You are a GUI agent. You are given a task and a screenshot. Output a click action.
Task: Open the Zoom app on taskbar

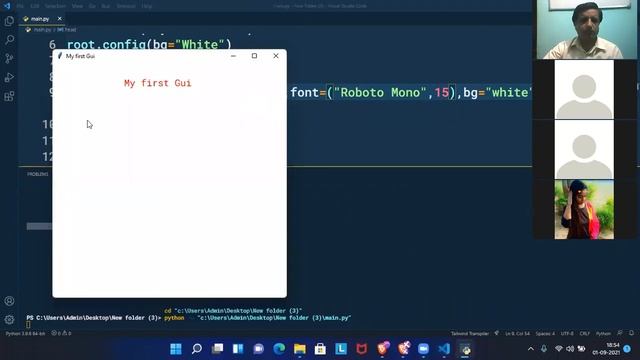pyautogui.click(x=423, y=349)
